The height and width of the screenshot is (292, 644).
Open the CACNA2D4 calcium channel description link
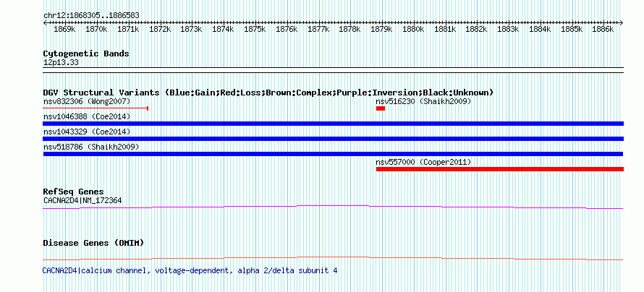tap(190, 270)
